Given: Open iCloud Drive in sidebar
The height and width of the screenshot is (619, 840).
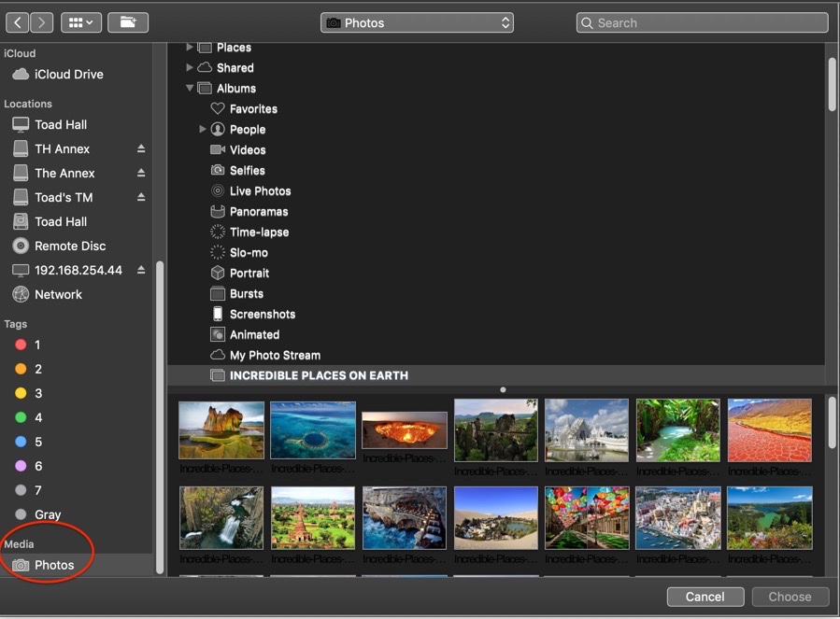Looking at the screenshot, I should 68,74.
